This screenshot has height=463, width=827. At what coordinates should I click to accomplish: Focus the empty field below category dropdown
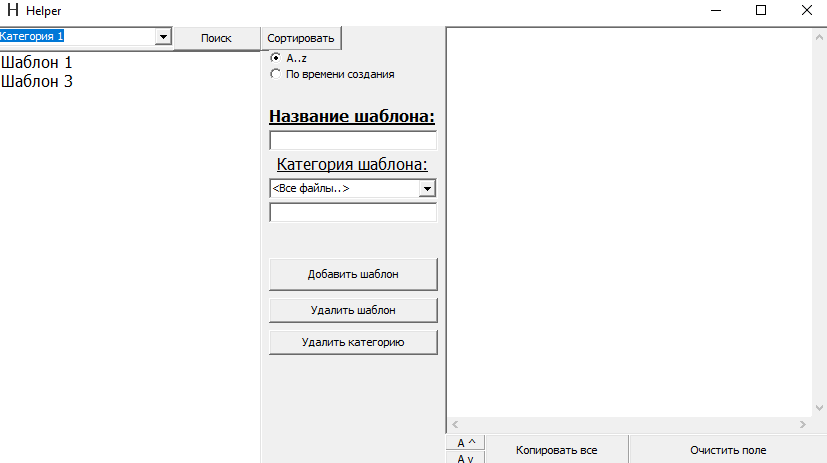coord(353,213)
